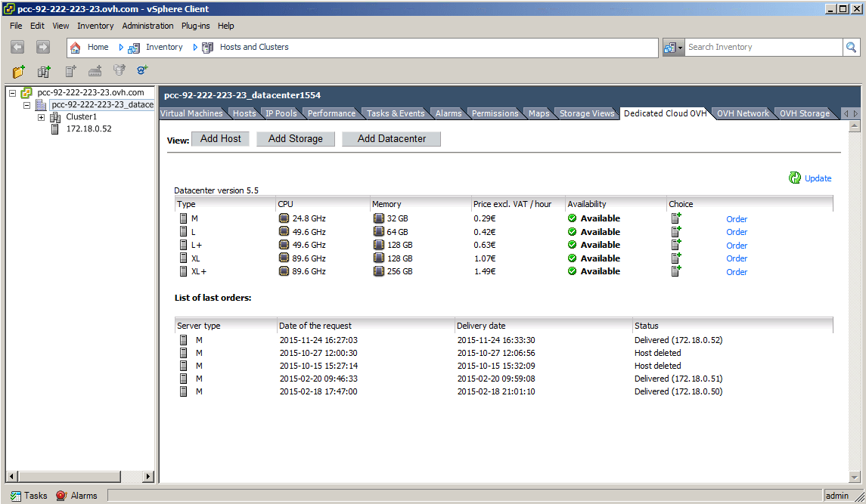This screenshot has height=504, width=866.
Task: Click the add-server icon in L+ row
Action: pos(676,245)
